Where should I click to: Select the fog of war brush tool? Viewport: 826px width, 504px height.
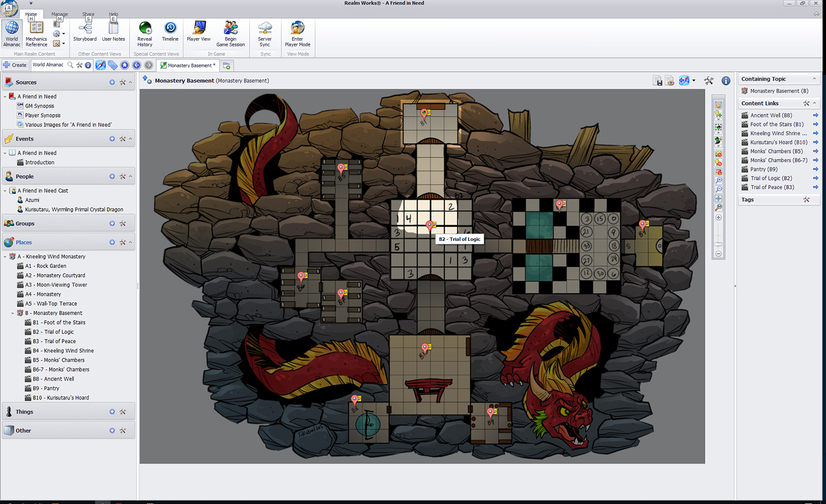click(x=718, y=140)
